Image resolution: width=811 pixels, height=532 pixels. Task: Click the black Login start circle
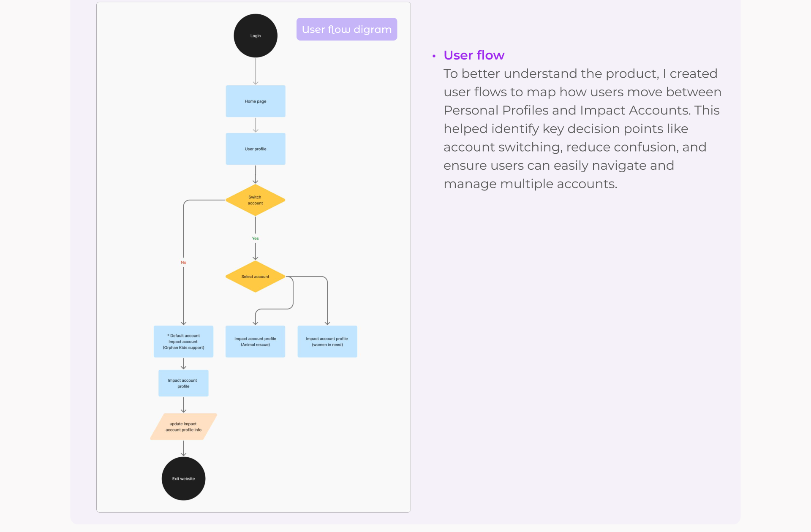coord(256,36)
